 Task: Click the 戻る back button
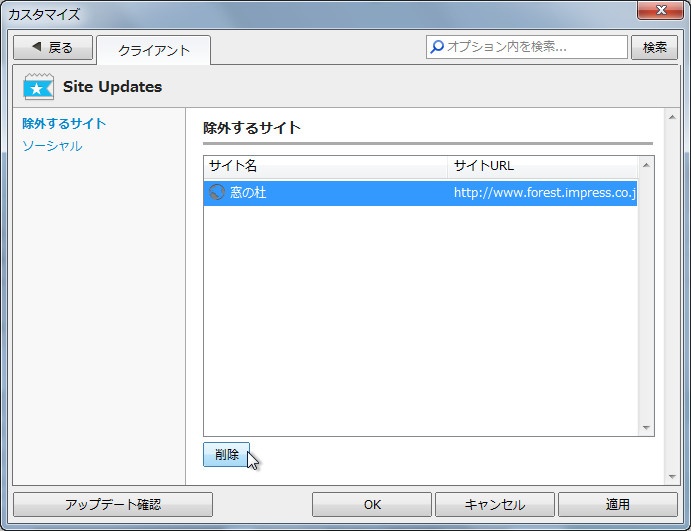(x=53, y=47)
